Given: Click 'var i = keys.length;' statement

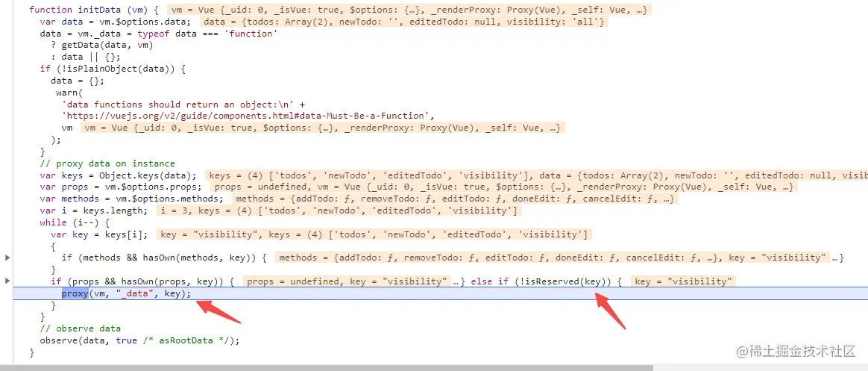Looking at the screenshot, I should [x=93, y=211].
